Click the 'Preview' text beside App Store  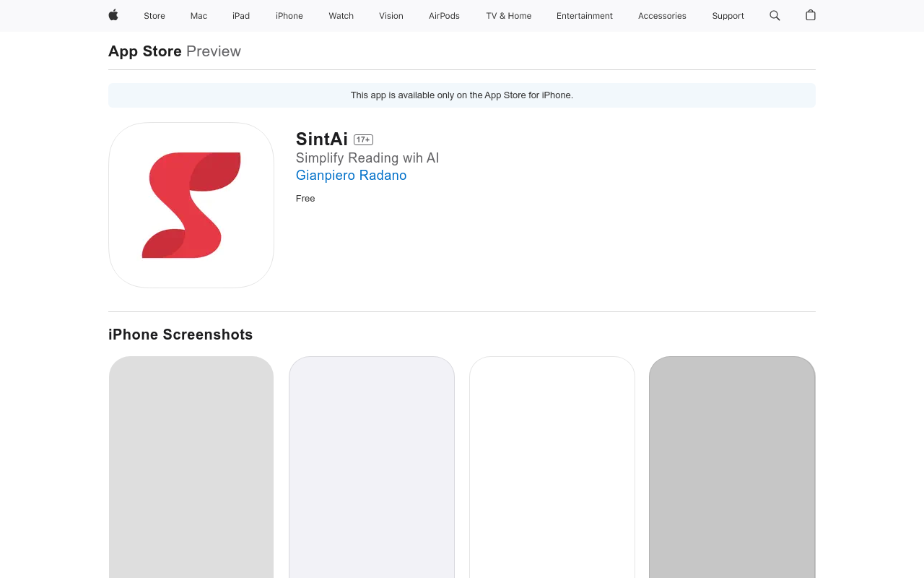[214, 51]
